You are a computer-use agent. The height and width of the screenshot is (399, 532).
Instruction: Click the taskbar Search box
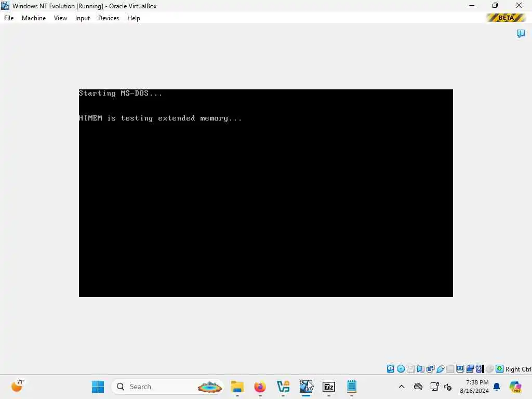pos(168,387)
